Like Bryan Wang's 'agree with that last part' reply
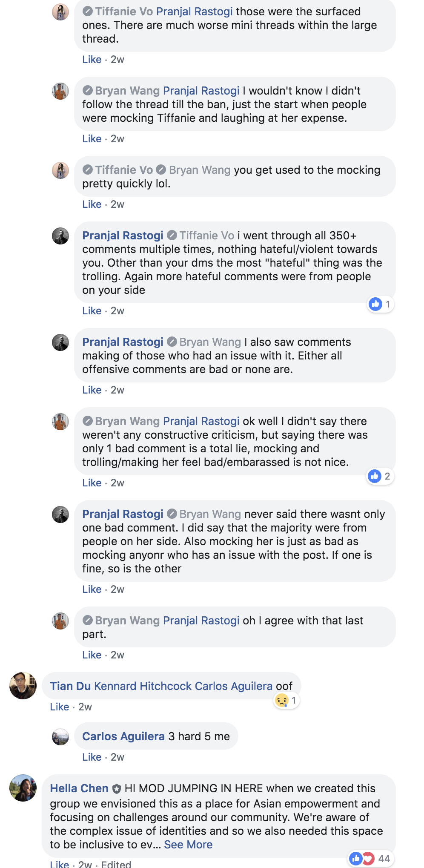Viewport: 424px width, 868px height. 92,655
